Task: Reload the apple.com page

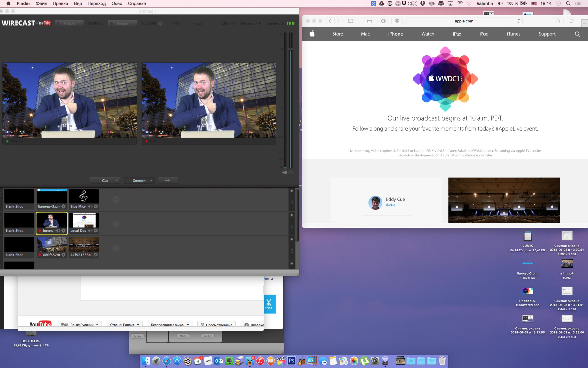Action: click(x=519, y=21)
